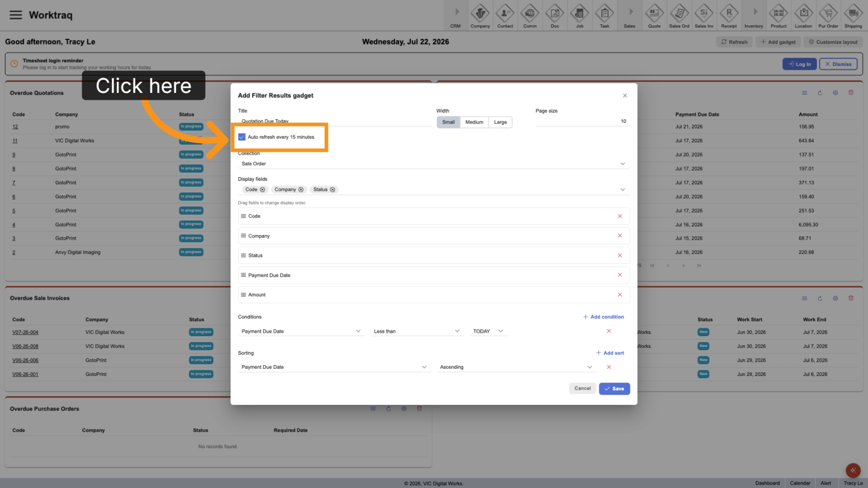Remove the Status chip from display fields
Viewport: 868px width, 488px height.
(x=332, y=190)
